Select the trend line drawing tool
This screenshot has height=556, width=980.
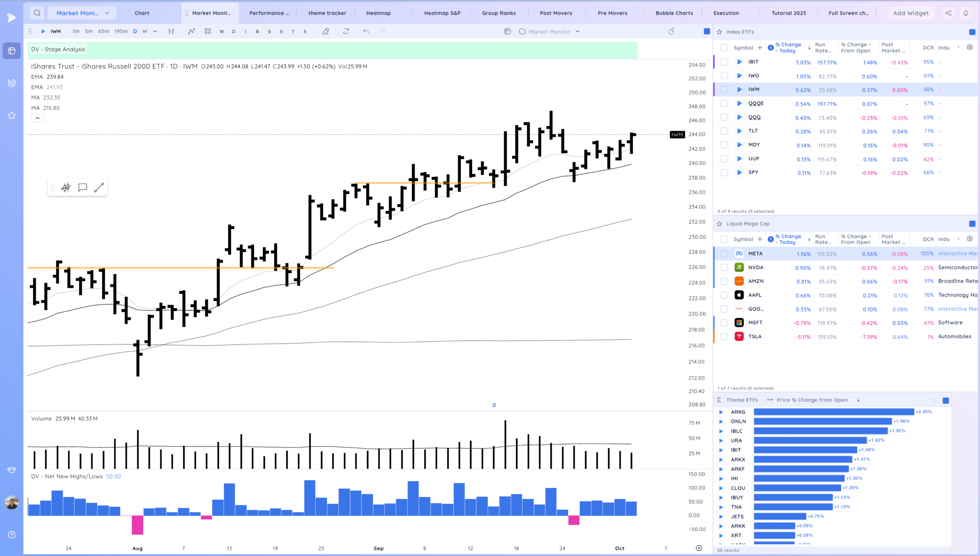tap(99, 188)
